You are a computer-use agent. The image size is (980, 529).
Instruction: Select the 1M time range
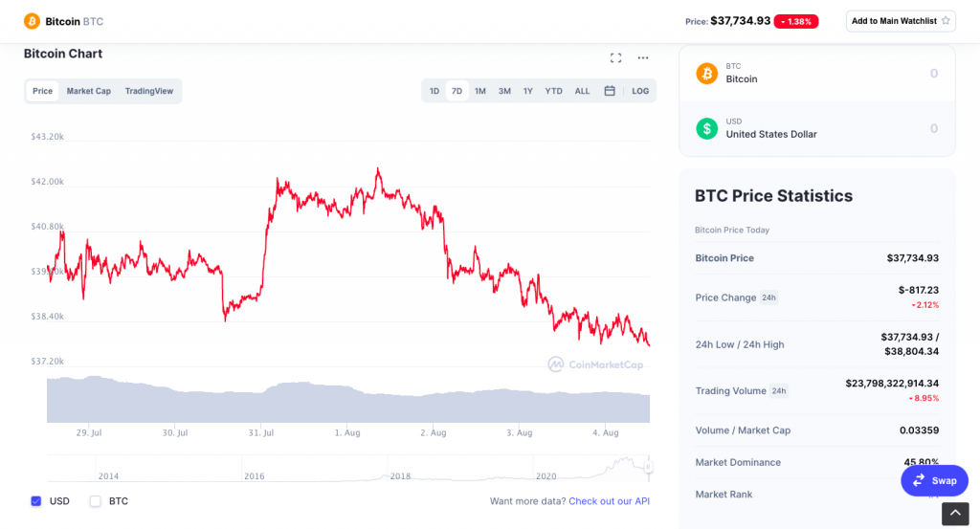[480, 91]
